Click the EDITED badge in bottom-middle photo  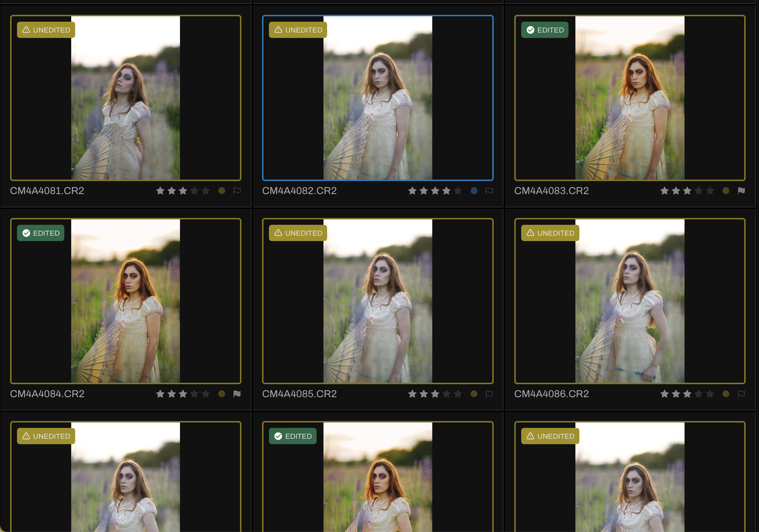click(293, 436)
